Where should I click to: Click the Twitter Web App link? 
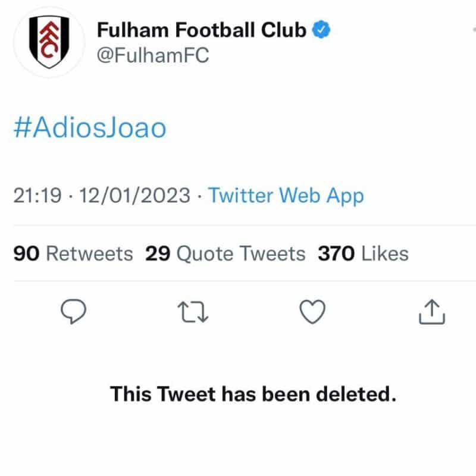click(x=286, y=195)
